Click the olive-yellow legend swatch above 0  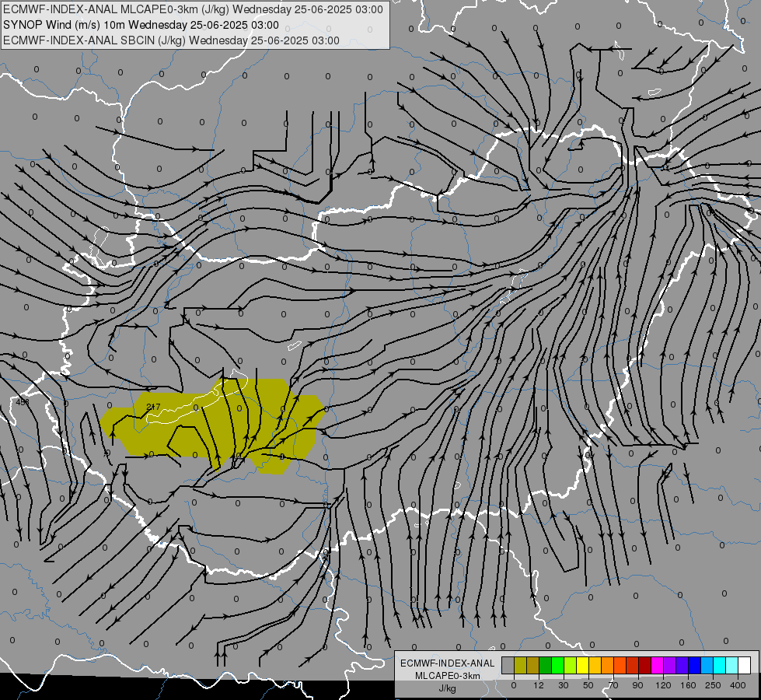click(520, 665)
